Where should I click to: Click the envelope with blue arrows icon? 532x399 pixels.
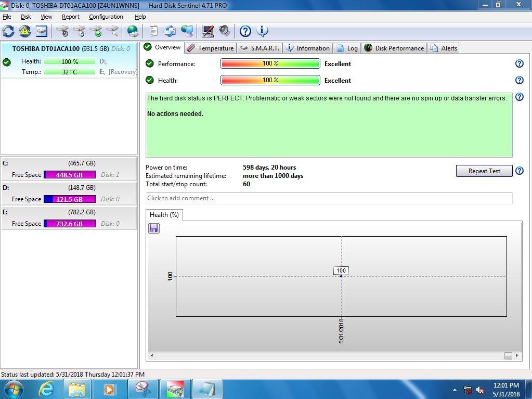(x=171, y=31)
